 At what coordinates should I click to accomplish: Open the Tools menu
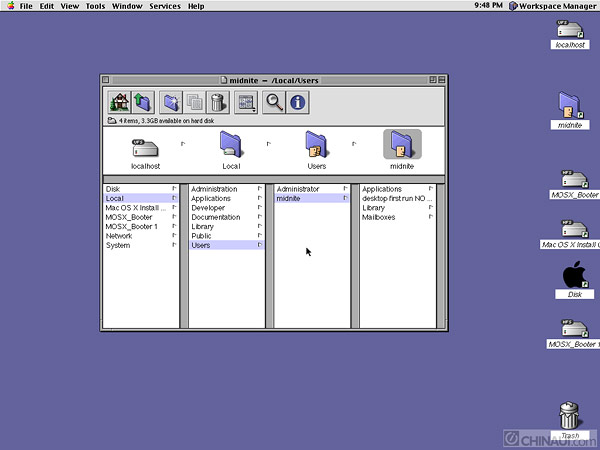95,6
